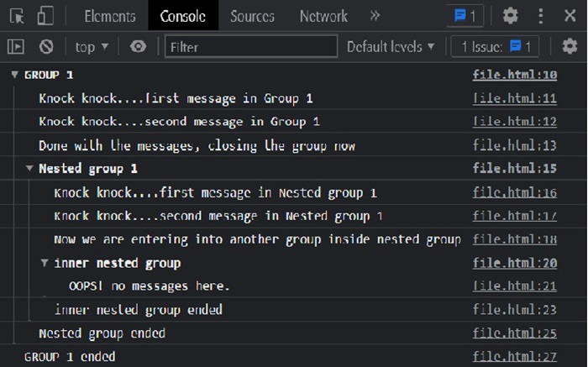Select the 'Nested group 1' header text

point(88,169)
